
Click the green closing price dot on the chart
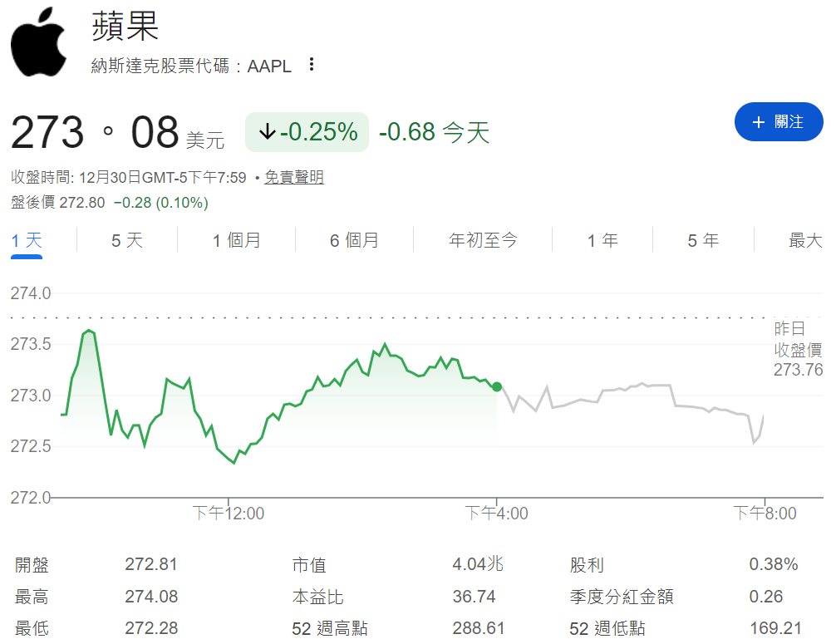click(x=496, y=386)
